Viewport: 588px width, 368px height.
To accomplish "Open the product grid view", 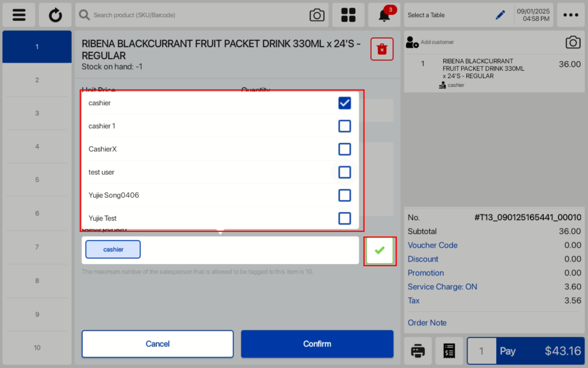I will [348, 15].
